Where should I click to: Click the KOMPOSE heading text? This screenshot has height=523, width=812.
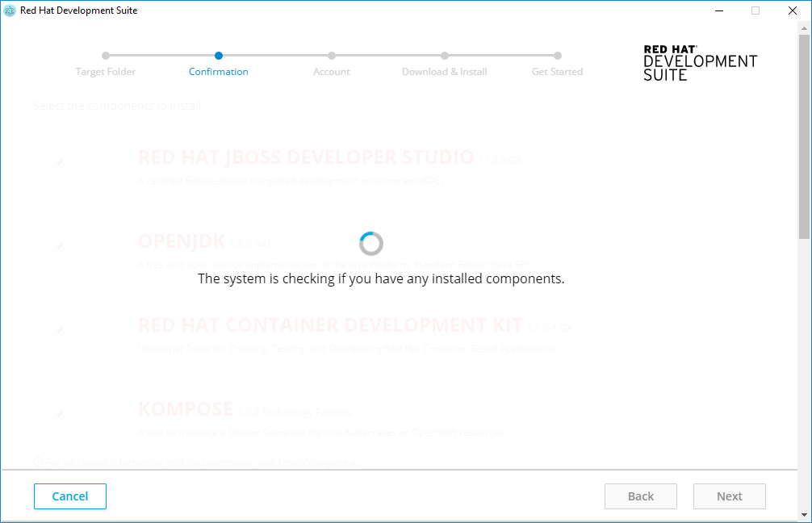coord(186,408)
